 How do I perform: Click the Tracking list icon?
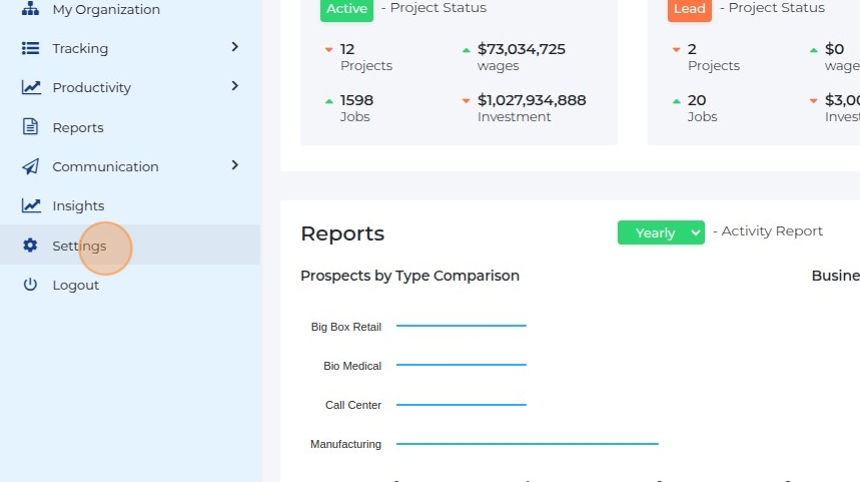pyautogui.click(x=30, y=48)
